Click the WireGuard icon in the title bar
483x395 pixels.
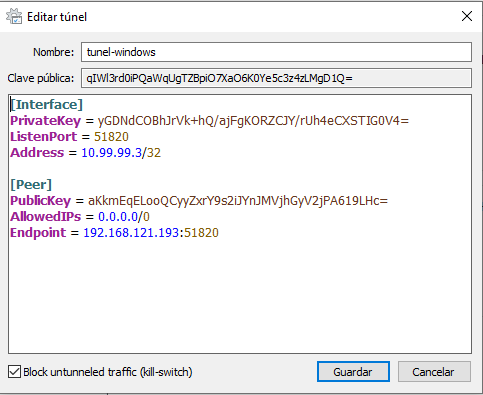pyautogui.click(x=14, y=16)
